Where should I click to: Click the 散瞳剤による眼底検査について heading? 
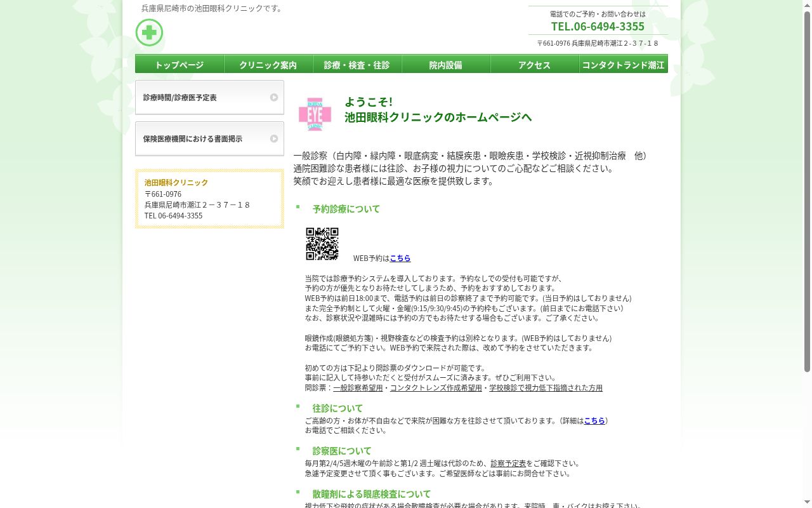coord(371,494)
